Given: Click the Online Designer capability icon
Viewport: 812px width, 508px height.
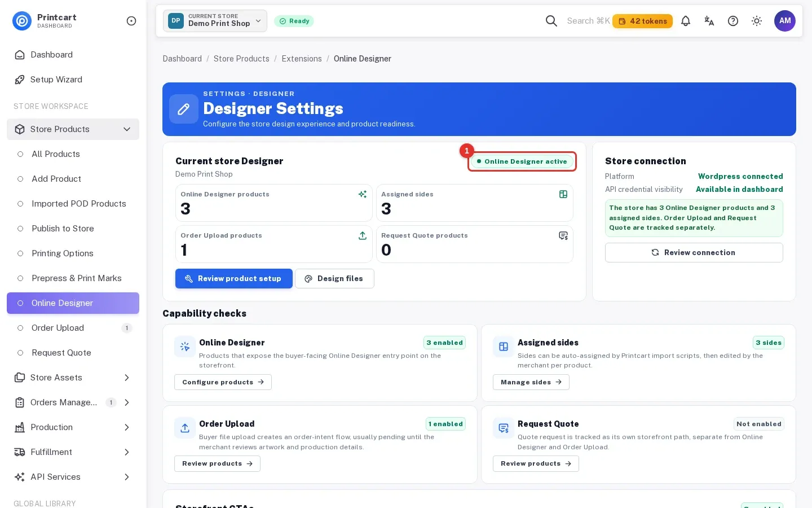Looking at the screenshot, I should pyautogui.click(x=185, y=347).
